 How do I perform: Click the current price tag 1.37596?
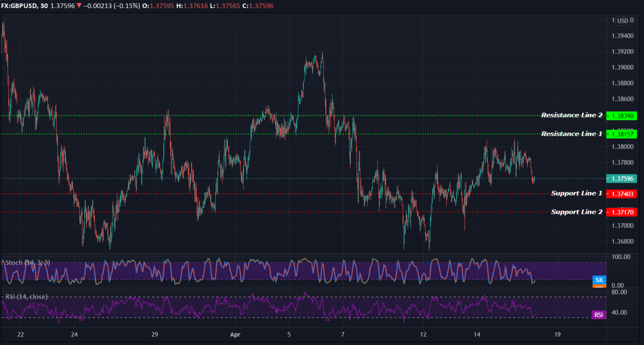click(622, 179)
